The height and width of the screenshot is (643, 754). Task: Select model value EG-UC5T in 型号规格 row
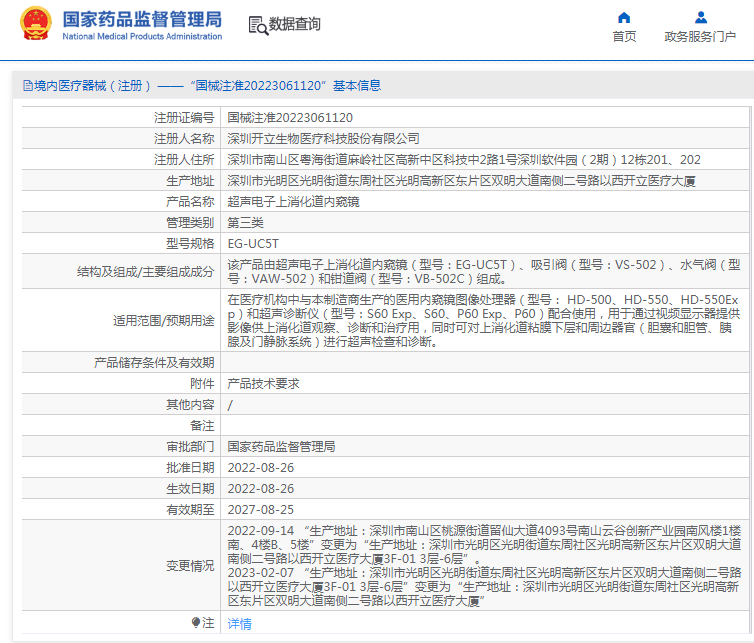coord(253,244)
